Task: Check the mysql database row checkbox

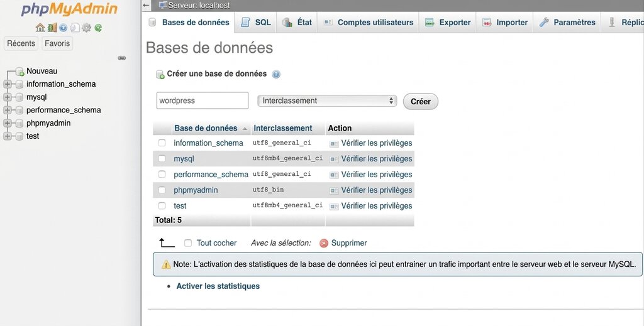Action: click(x=162, y=158)
